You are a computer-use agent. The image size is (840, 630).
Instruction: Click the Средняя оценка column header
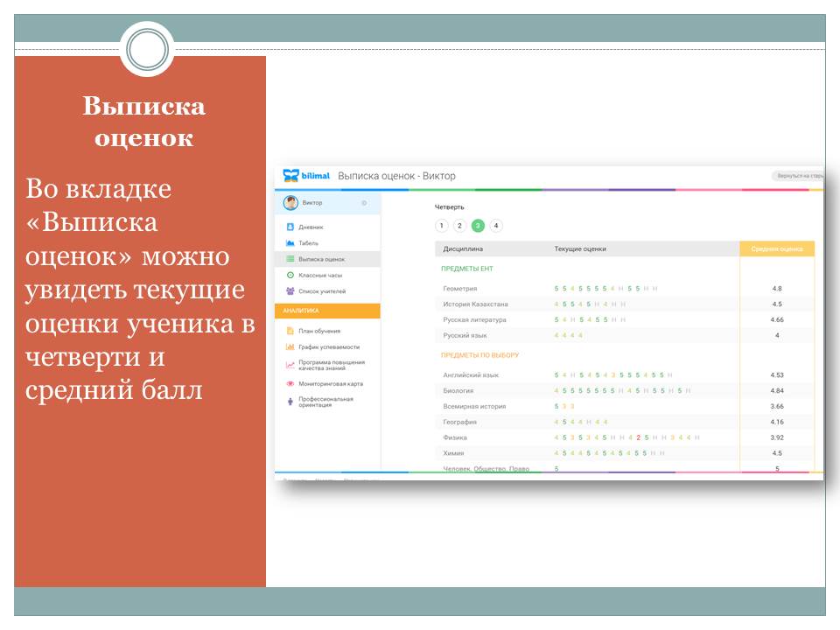[x=777, y=249]
